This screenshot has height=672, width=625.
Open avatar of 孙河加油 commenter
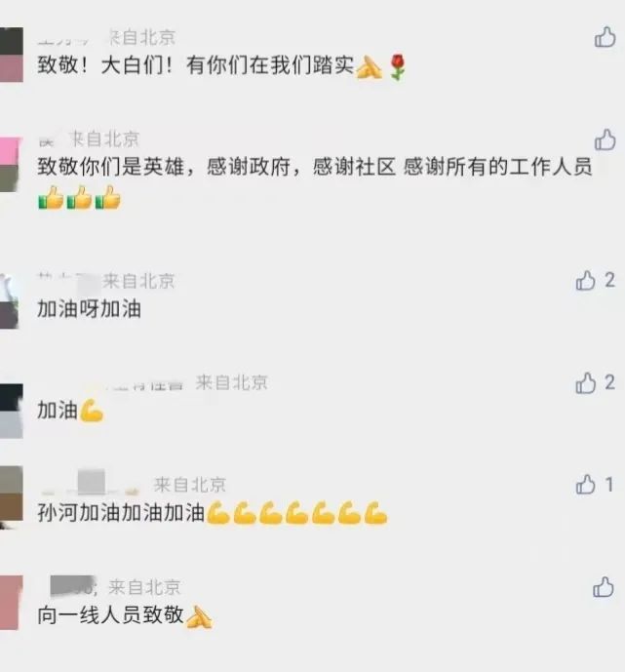12,497
